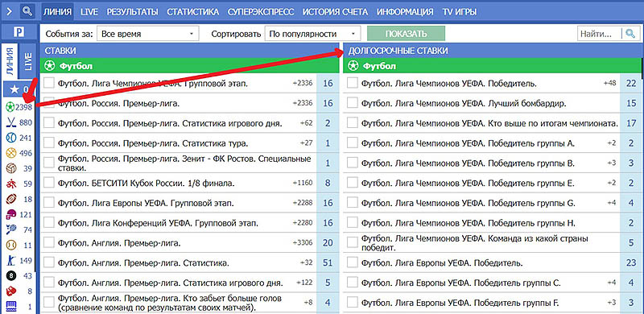Go to СУПЕРЭКСПРЕСС section
644x314 pixels.
point(261,12)
